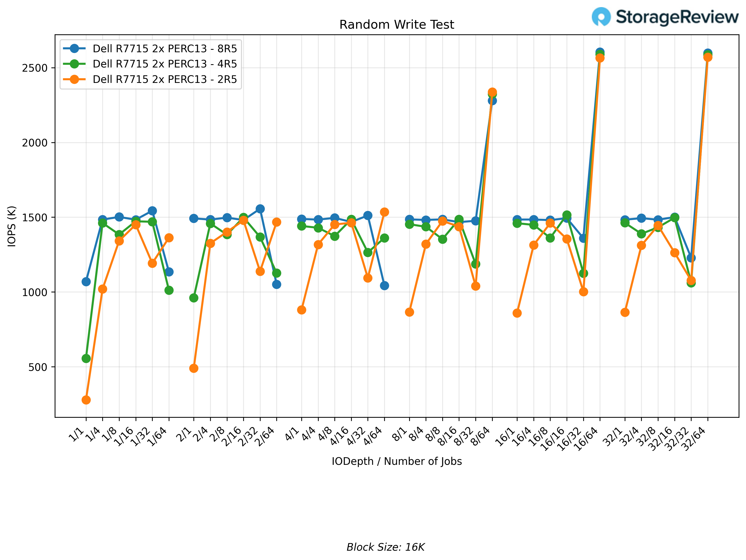This screenshot has width=746, height=560.
Task: Click the IOPS (K) axis label
Action: coord(12,226)
